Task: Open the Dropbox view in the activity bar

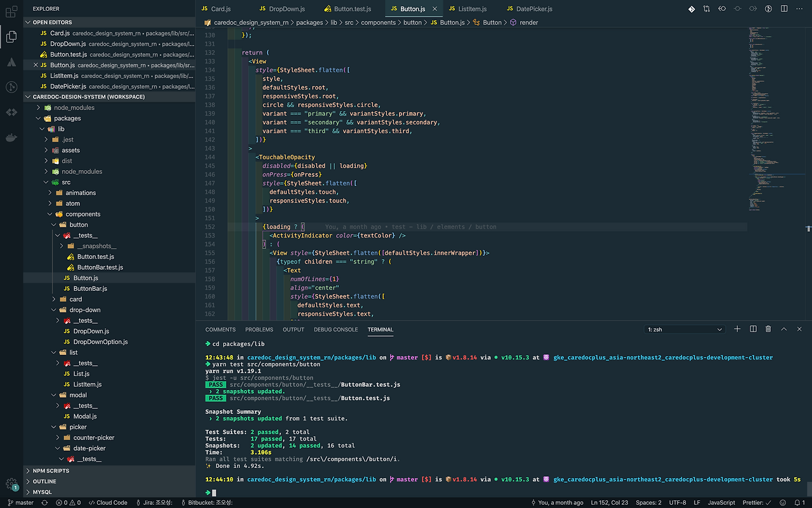Action: (11, 112)
